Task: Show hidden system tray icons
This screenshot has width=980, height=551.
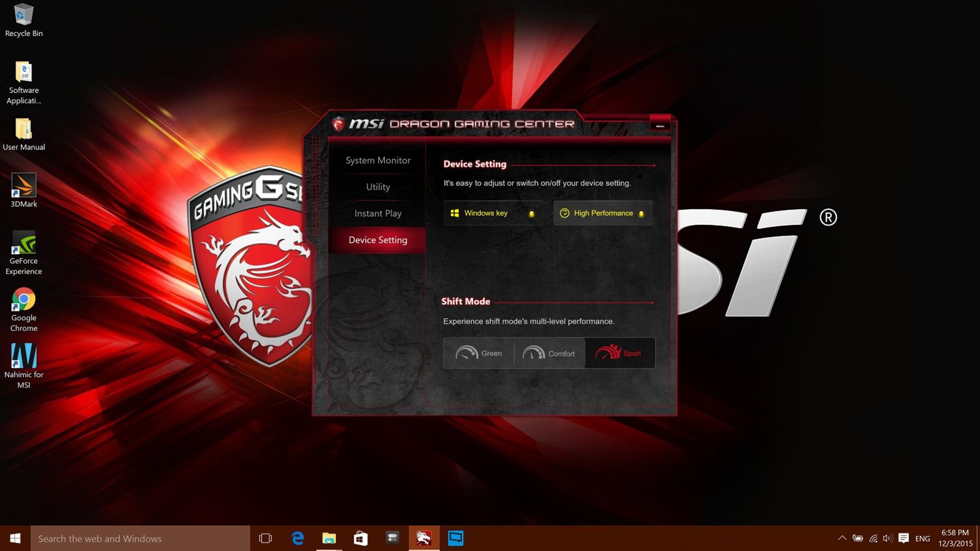Action: 842,538
